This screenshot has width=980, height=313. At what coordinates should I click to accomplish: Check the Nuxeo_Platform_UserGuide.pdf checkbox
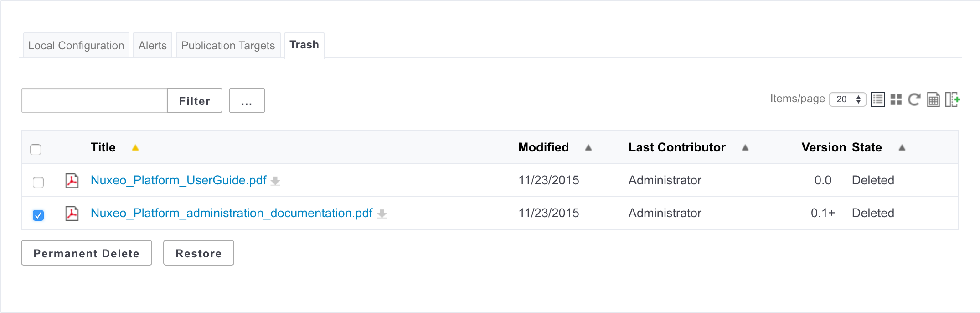38,182
